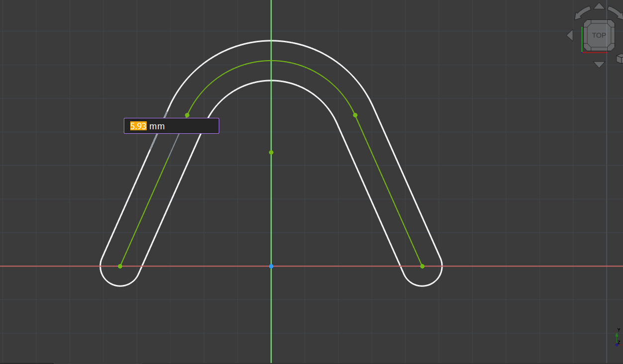Viewport: 623px width, 364px height.
Task: Click the left curved arrow to rotate view counterclockwise
Action: 581,12
